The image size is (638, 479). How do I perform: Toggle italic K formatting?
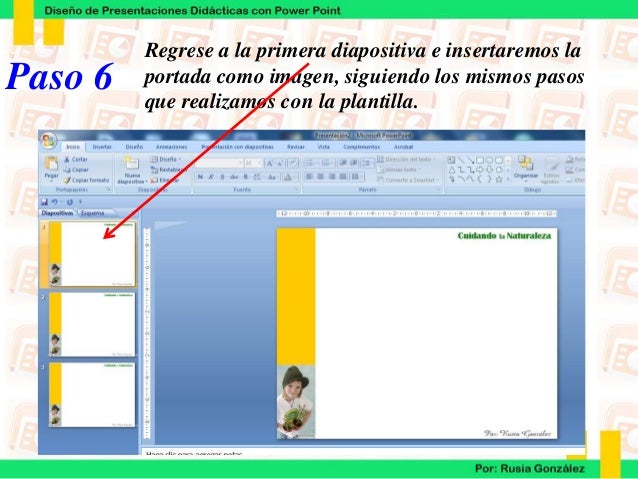pyautogui.click(x=211, y=177)
